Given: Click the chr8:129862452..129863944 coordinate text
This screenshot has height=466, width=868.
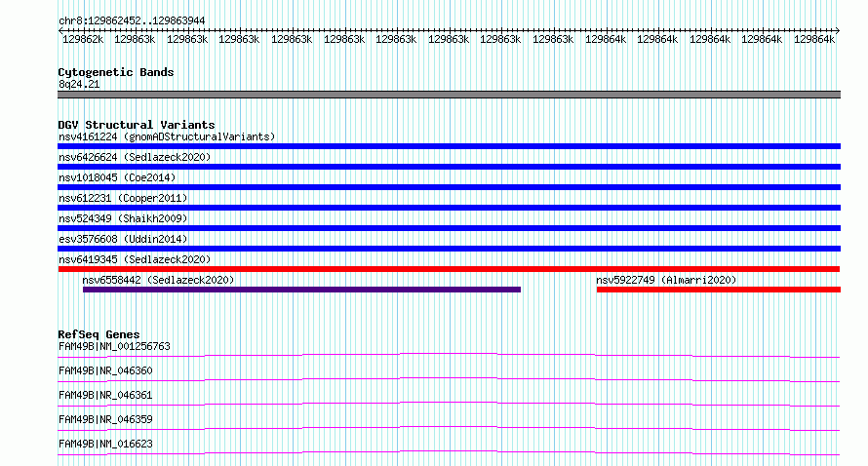Looking at the screenshot, I should [132, 21].
